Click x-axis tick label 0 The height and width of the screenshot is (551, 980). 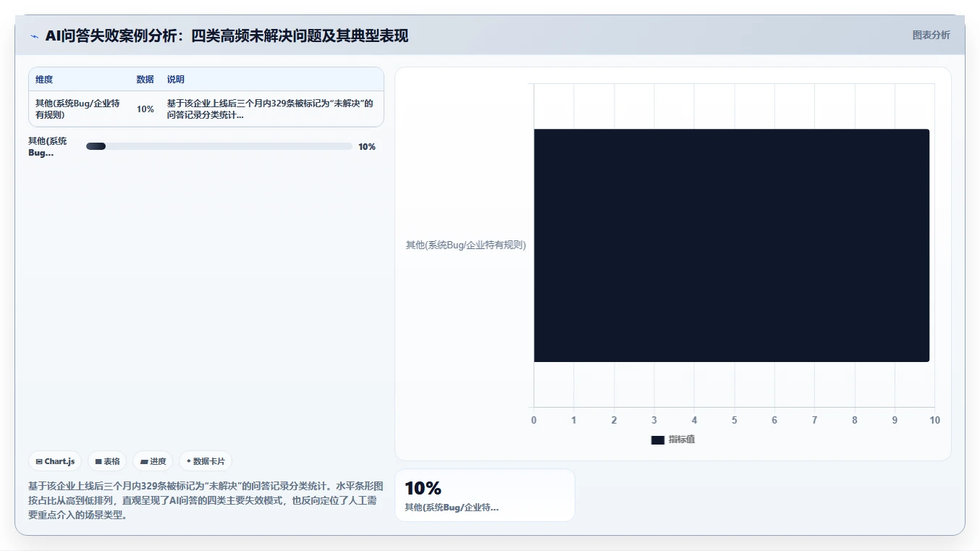[533, 420]
